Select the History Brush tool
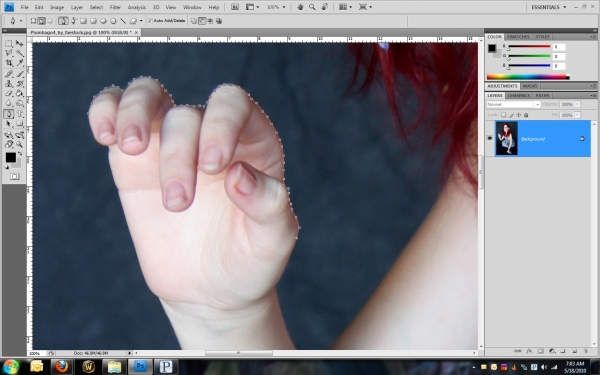 click(x=20, y=83)
